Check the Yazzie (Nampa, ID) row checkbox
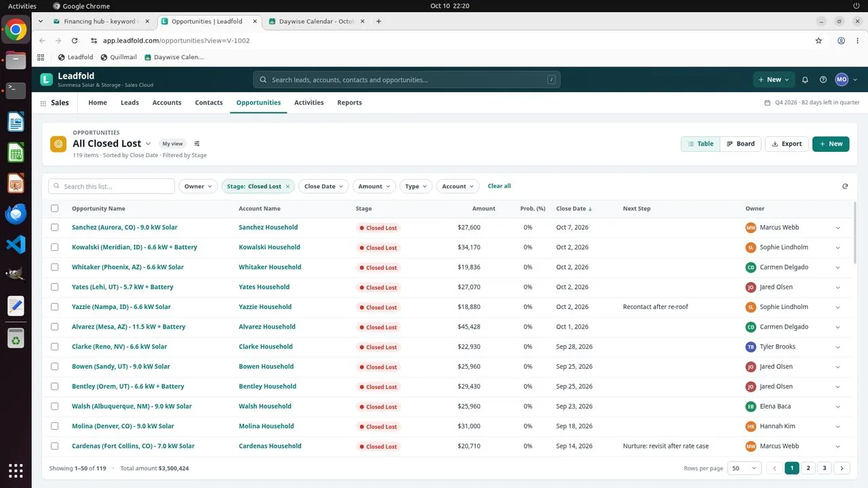 pos(55,307)
